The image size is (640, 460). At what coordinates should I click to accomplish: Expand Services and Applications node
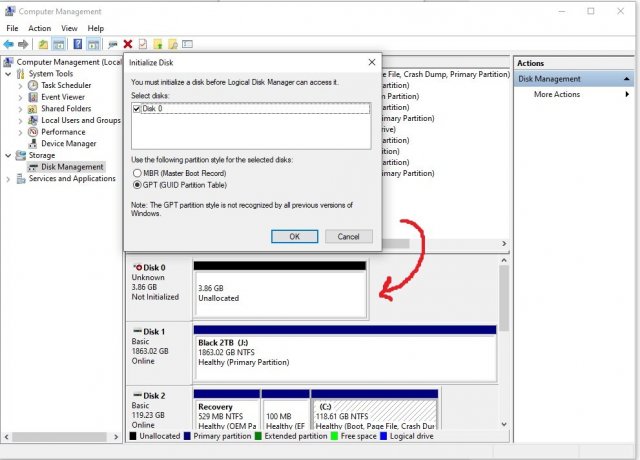(8, 179)
